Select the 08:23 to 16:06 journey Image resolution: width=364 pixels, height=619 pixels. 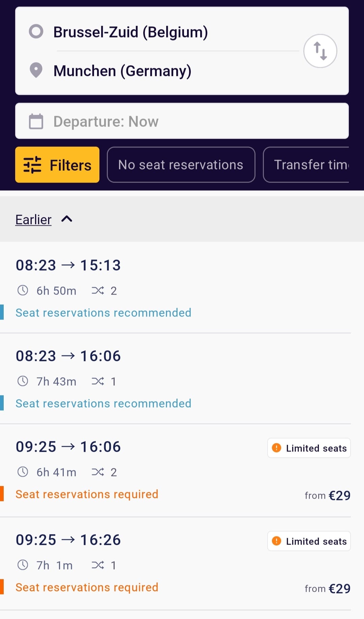175,378
